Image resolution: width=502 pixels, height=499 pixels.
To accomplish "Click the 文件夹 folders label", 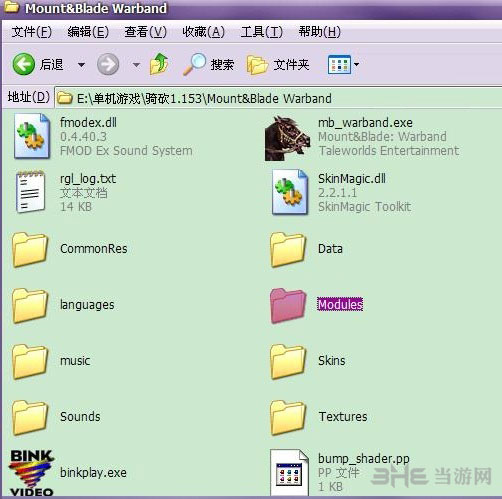I will click(x=291, y=64).
